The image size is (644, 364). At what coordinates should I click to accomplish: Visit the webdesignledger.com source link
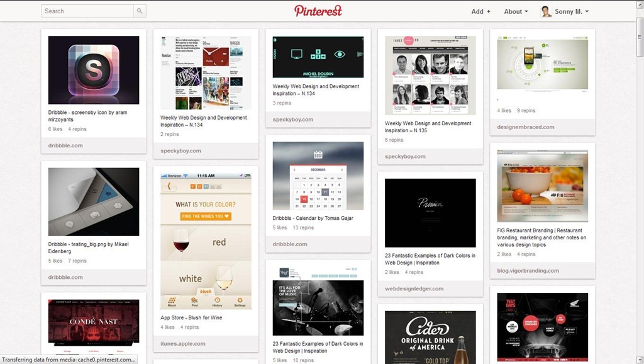tap(414, 288)
